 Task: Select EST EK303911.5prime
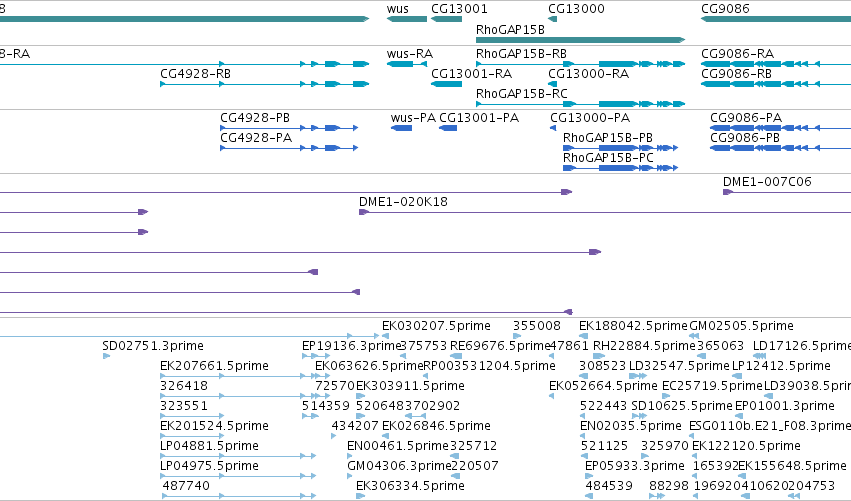coord(410,386)
